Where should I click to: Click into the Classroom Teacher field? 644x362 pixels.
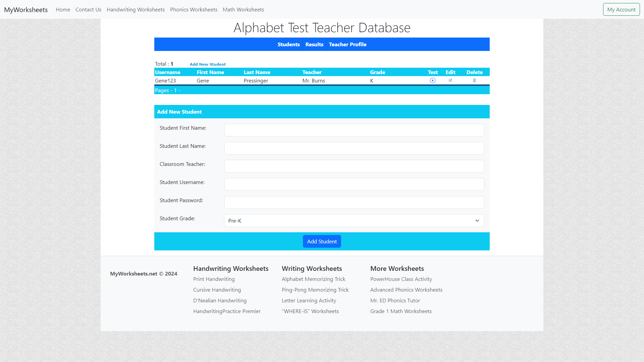click(x=354, y=166)
